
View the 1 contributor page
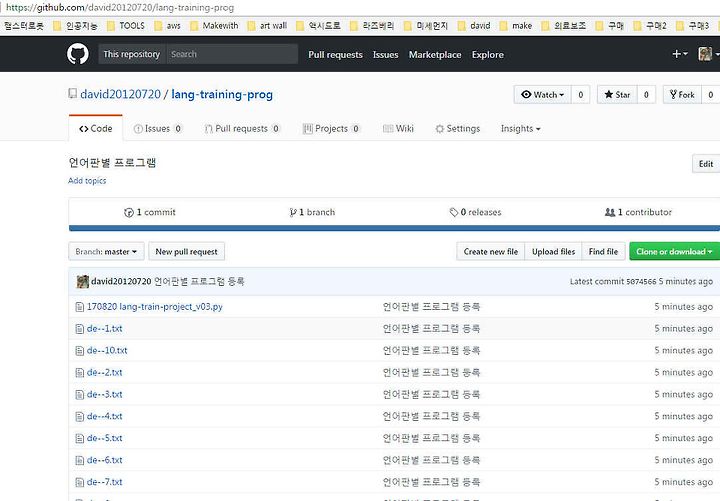(638, 212)
